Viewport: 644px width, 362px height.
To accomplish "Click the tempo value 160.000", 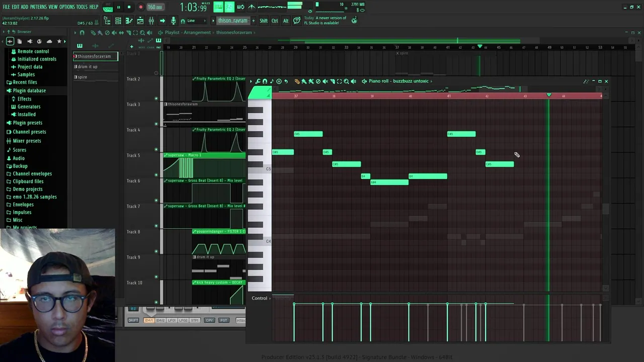I will click(155, 7).
